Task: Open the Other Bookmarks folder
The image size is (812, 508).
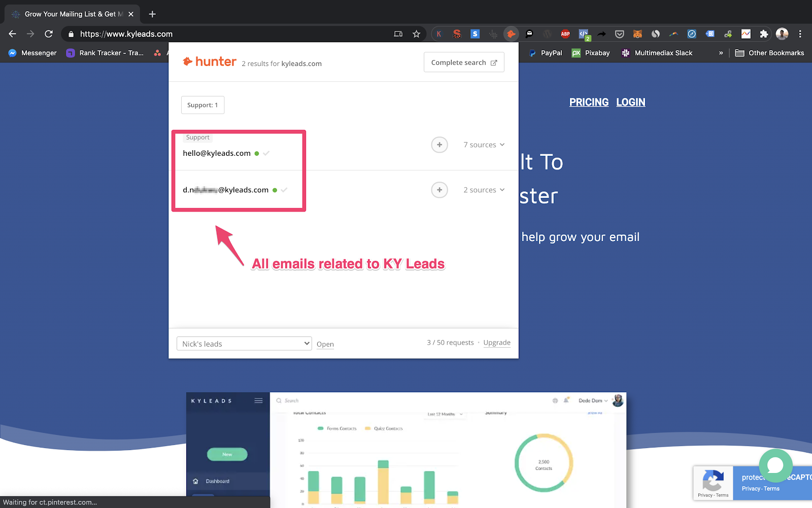Action: [769, 53]
